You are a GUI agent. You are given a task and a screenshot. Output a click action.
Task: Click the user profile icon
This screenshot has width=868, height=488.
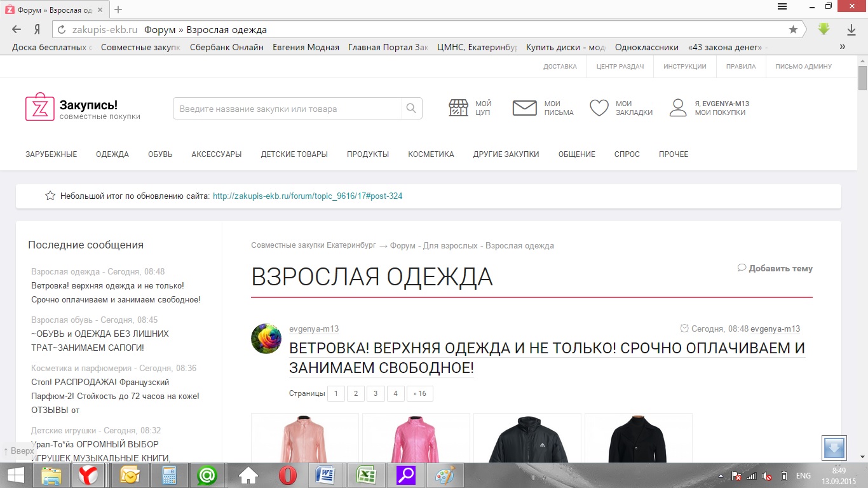[678, 108]
